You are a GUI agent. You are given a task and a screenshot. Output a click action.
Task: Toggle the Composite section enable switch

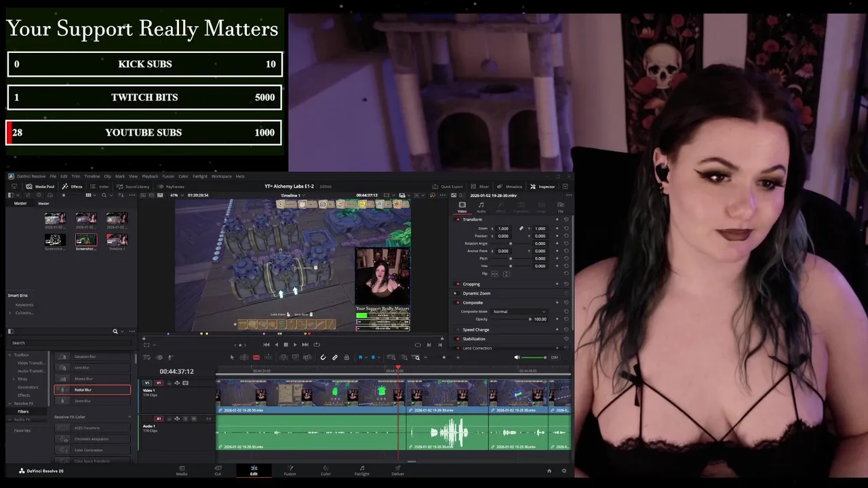[458, 302]
